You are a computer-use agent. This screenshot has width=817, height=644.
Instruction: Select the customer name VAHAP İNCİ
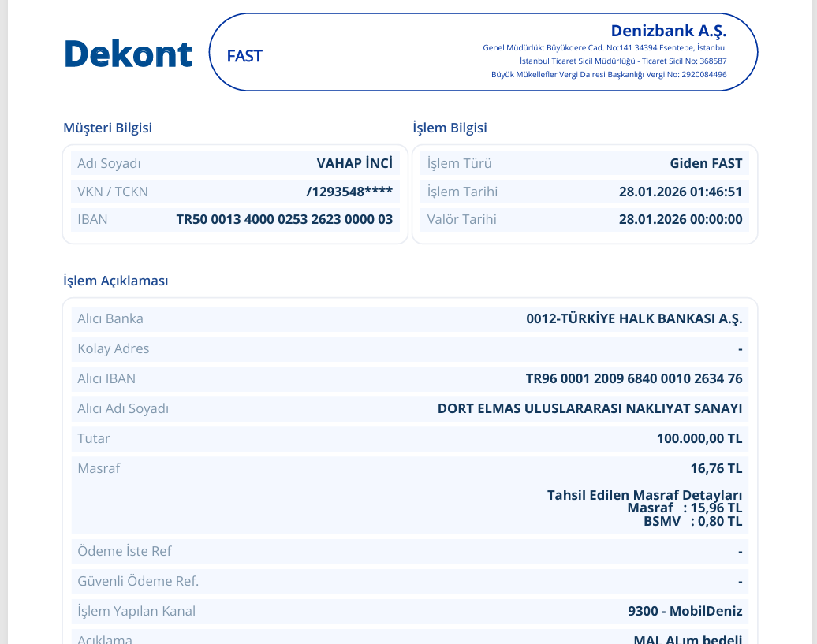click(354, 163)
